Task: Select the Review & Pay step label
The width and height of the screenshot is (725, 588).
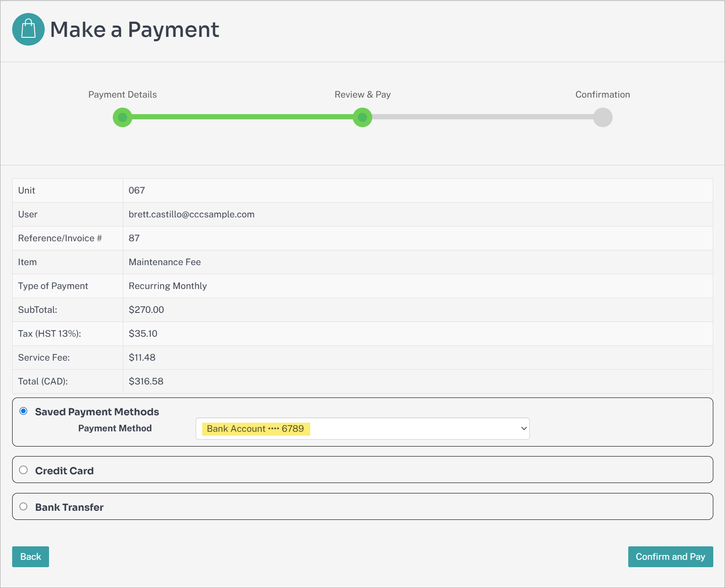Action: click(x=363, y=95)
